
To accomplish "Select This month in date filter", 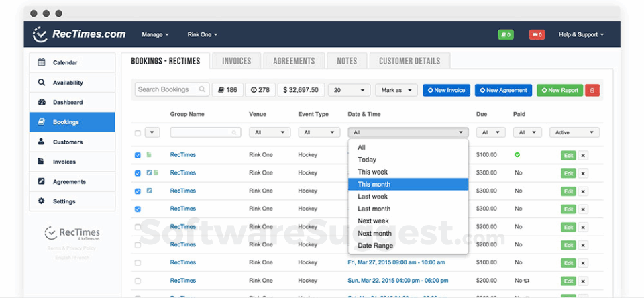I will pos(409,184).
